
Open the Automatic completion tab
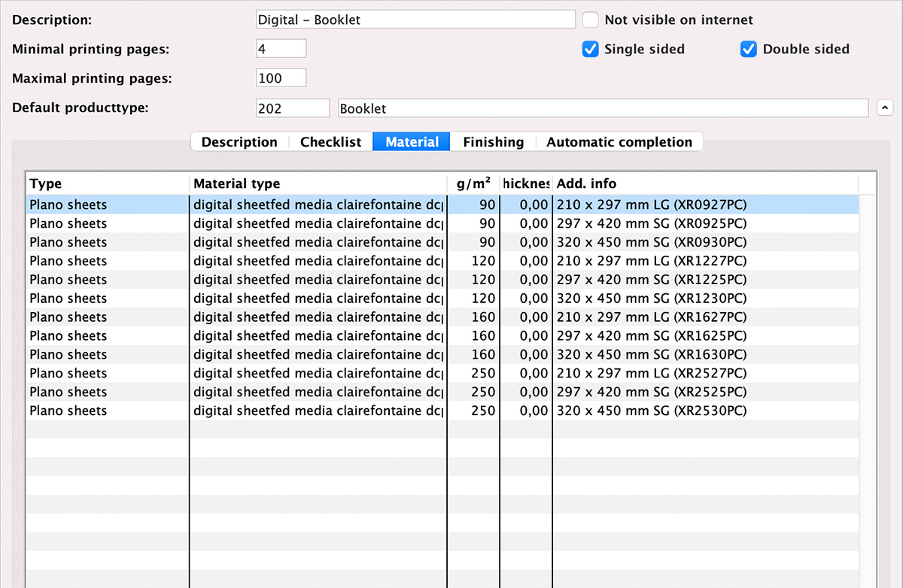[x=619, y=141]
